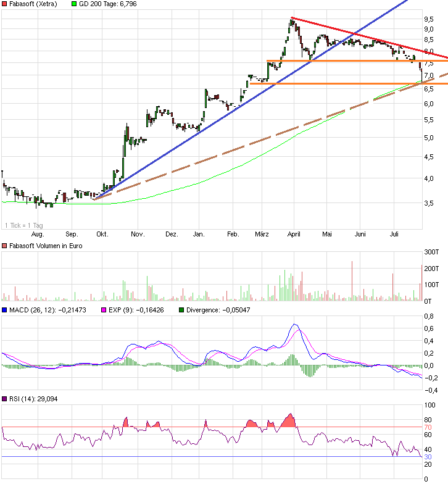Click the Okt. month marker on time axis
Screen dimensions: 448x484
(x=102, y=235)
